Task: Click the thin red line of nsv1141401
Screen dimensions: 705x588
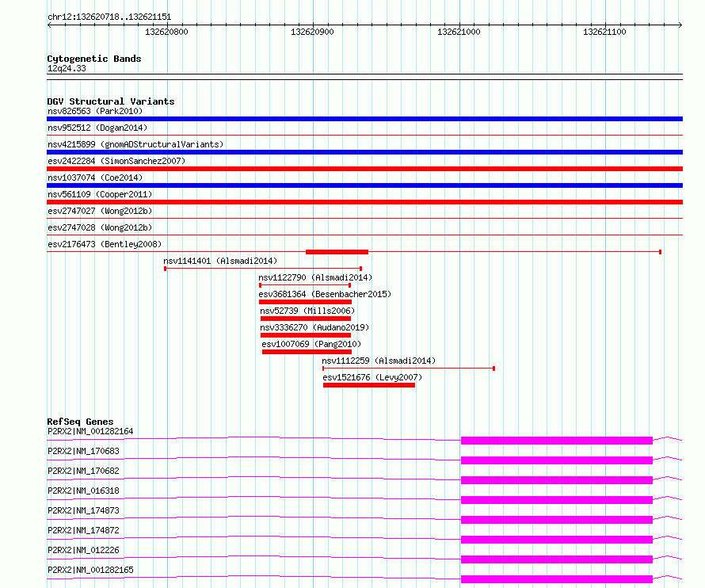Action: pyautogui.click(x=263, y=269)
